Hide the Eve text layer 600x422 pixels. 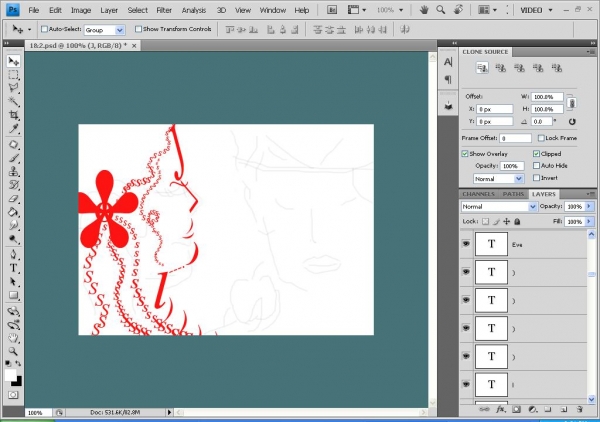(x=466, y=244)
